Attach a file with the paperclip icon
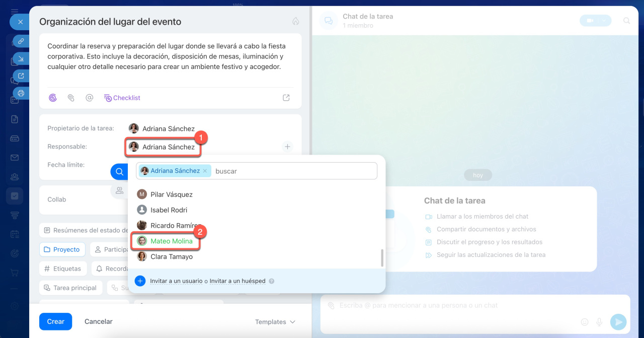The height and width of the screenshot is (338, 644). click(x=71, y=98)
